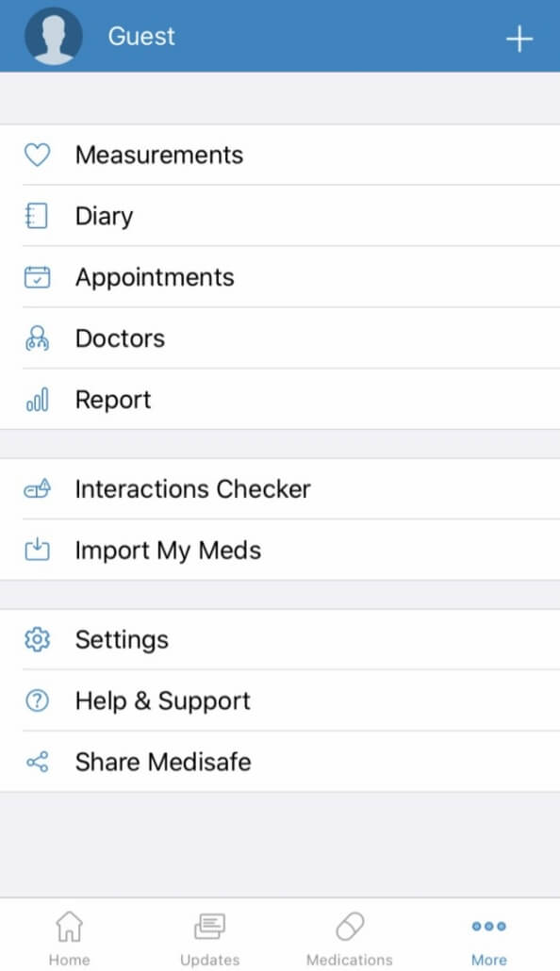
Task: Tap the question mark Help icon
Action: (x=37, y=700)
